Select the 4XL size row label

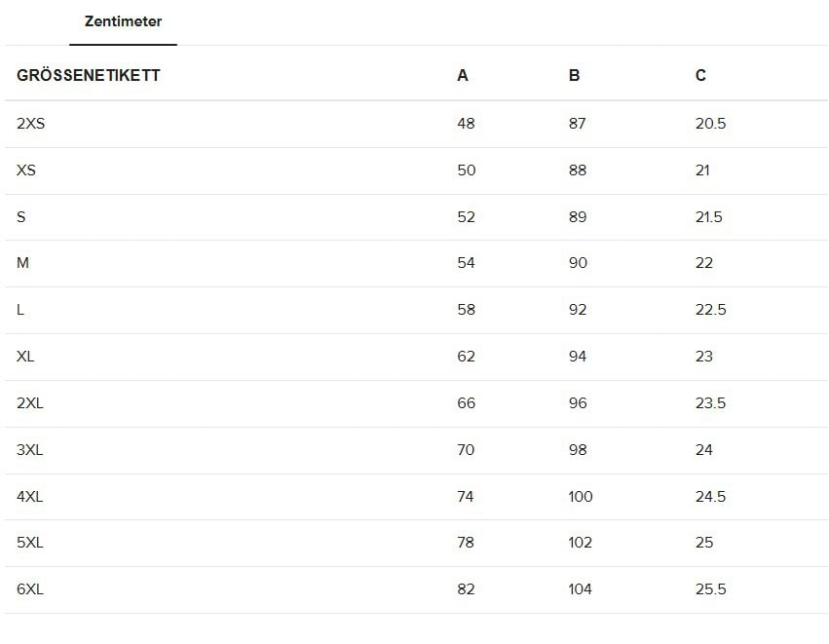click(x=30, y=497)
